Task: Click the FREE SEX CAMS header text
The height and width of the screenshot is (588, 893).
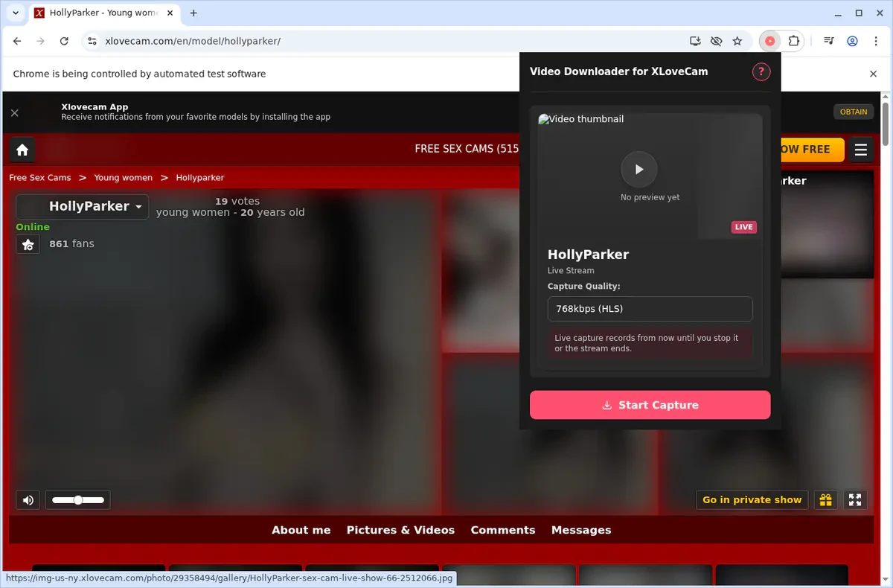Action: 467,149
